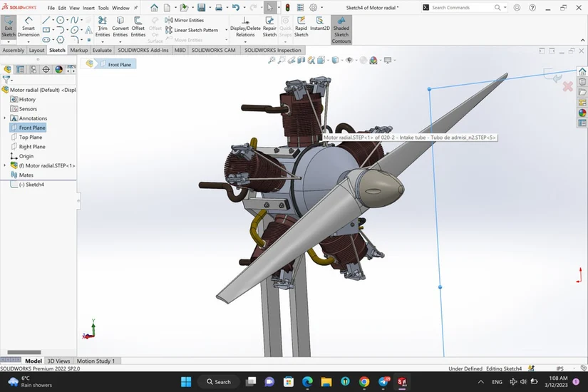
Task: Activate the Convert Entities tool
Action: pyautogui.click(x=120, y=27)
